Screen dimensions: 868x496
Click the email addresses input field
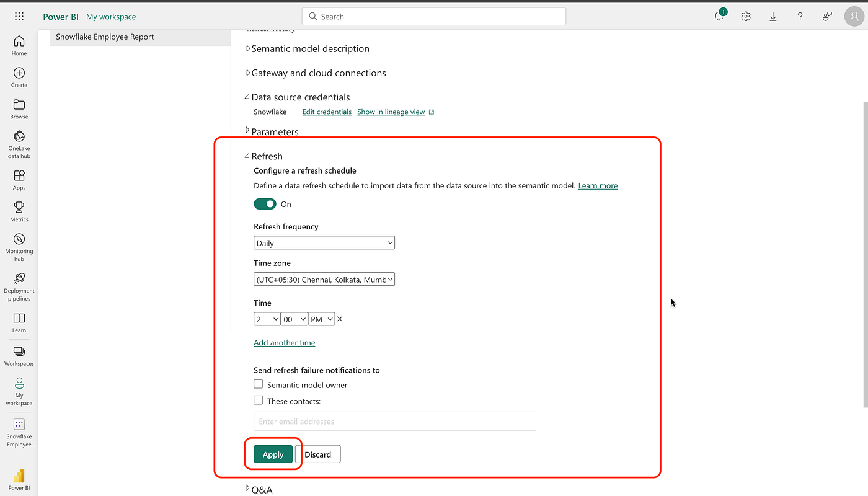tap(395, 422)
